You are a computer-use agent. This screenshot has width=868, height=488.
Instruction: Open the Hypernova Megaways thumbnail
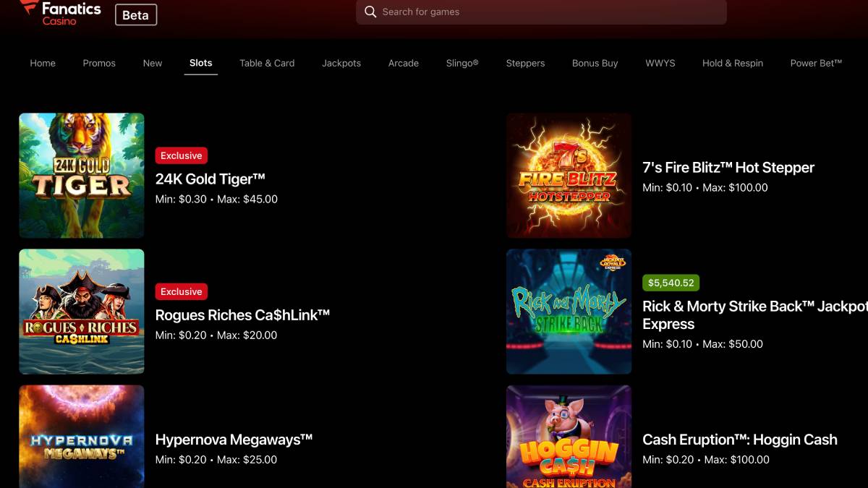(x=82, y=436)
